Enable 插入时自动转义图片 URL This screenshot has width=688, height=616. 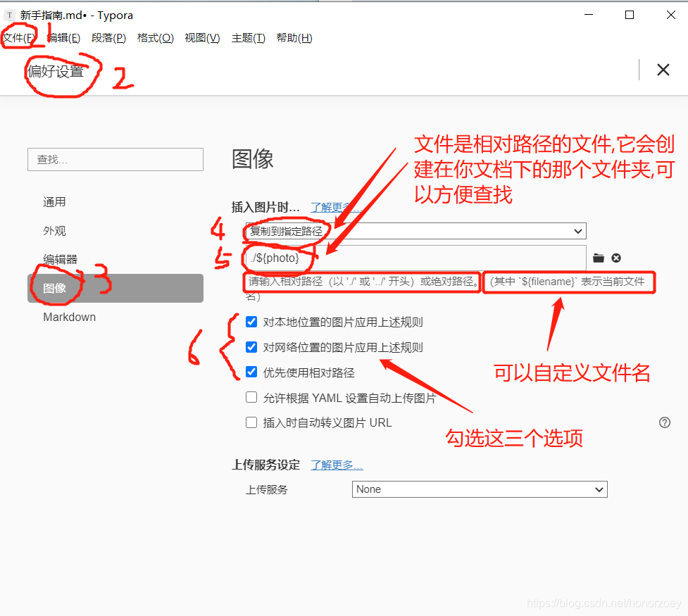click(251, 422)
